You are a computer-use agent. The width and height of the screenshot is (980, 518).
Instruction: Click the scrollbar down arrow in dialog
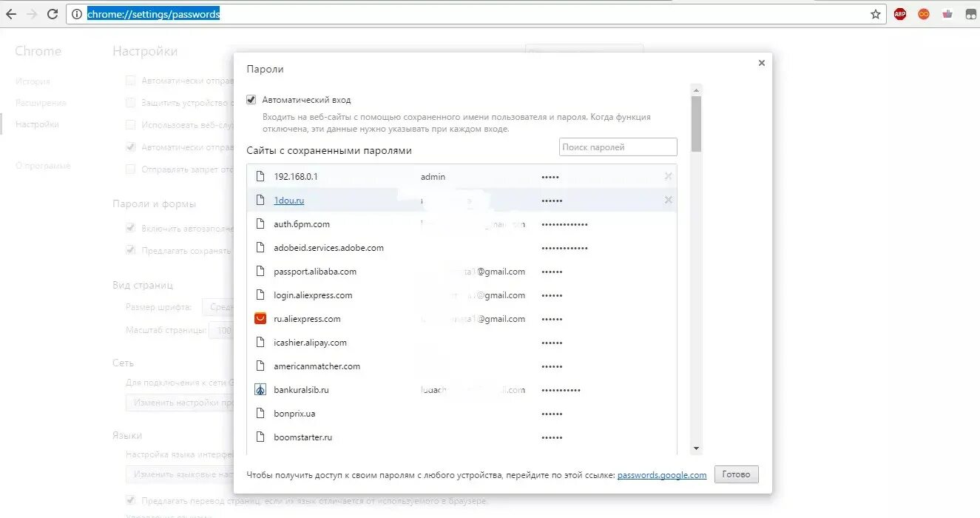pyautogui.click(x=696, y=448)
